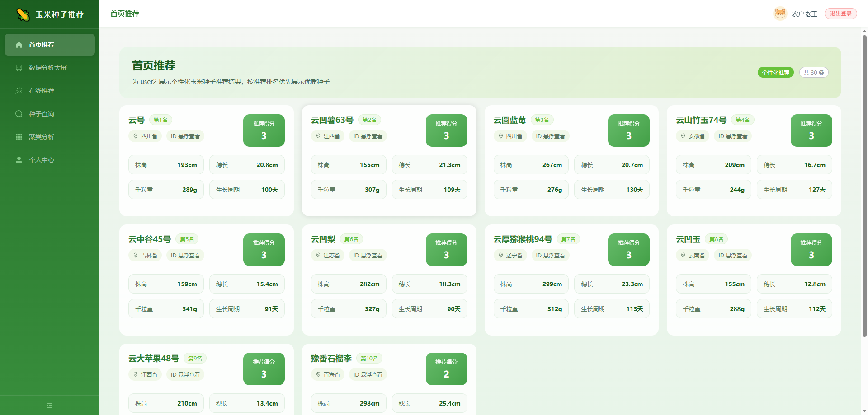Click ID 悬浮查看 on 云大苹果48号 card

(x=185, y=374)
